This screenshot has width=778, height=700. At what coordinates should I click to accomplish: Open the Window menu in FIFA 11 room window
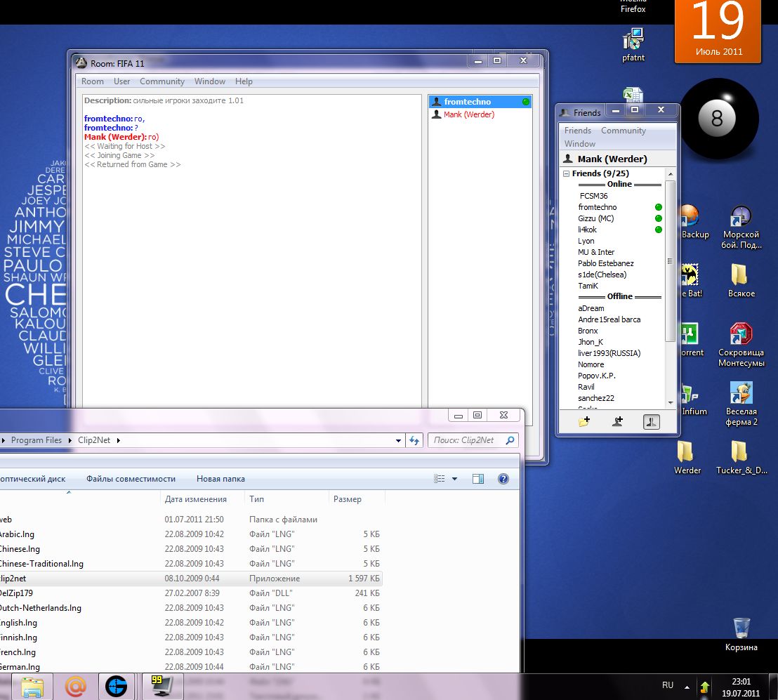click(x=209, y=81)
